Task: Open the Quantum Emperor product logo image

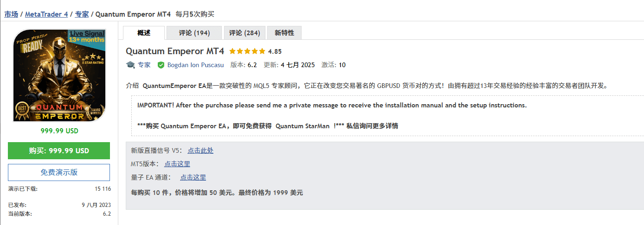Action: pos(59,75)
